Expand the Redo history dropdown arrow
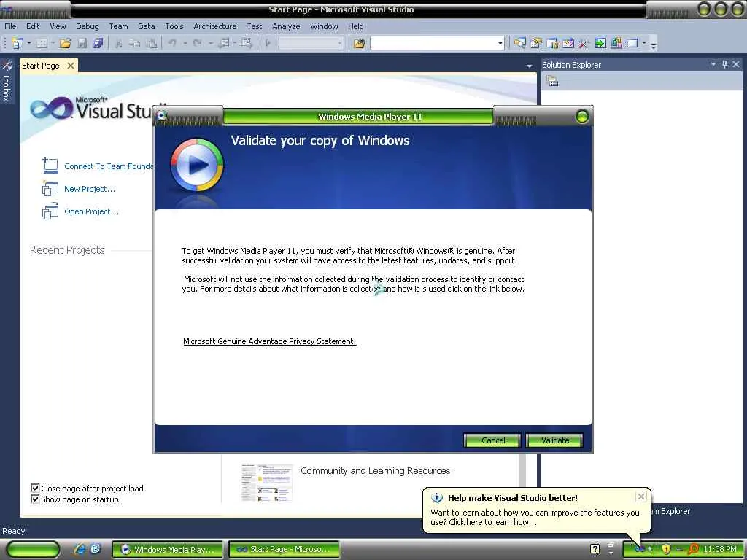 point(210,43)
